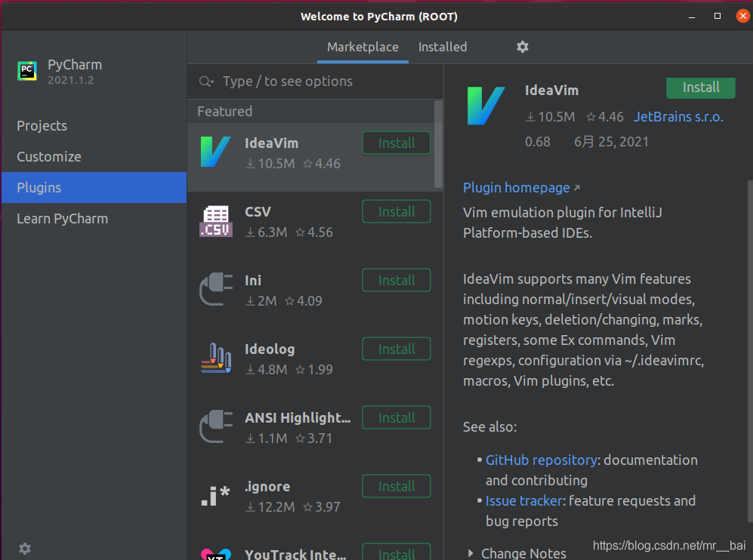Select the IdeaVim plugin icon in the list
Image resolution: width=753 pixels, height=560 pixels.
tap(216, 149)
